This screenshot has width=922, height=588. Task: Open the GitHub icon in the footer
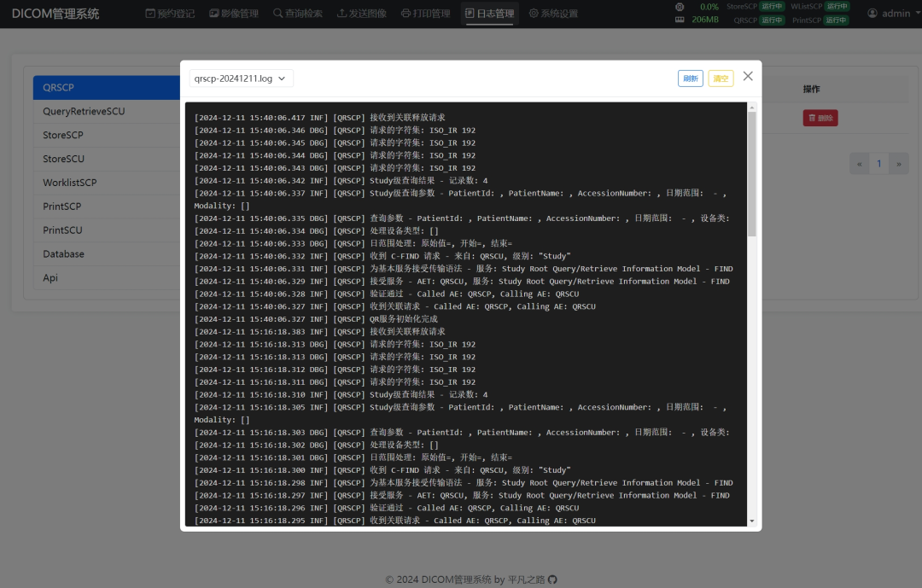[552, 579]
